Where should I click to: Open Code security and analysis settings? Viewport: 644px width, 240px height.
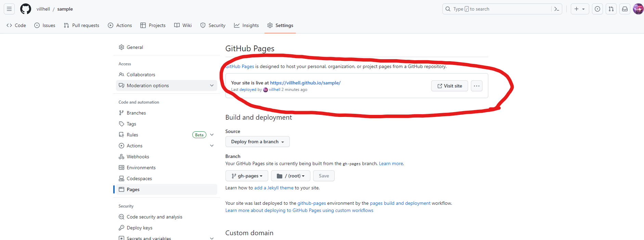[x=167, y=217]
